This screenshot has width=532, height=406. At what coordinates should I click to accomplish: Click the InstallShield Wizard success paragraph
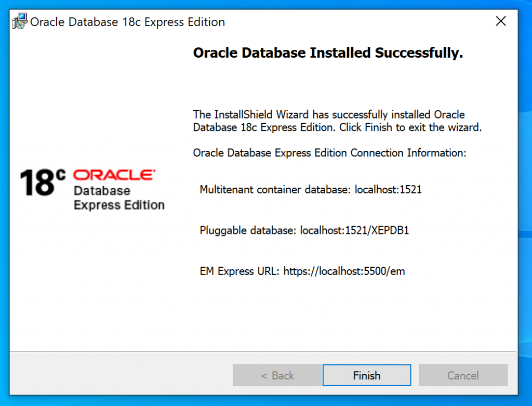point(337,121)
